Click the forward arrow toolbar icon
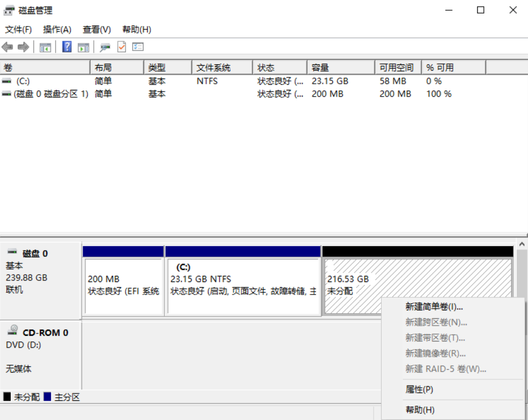The height and width of the screenshot is (420, 528). click(23, 47)
